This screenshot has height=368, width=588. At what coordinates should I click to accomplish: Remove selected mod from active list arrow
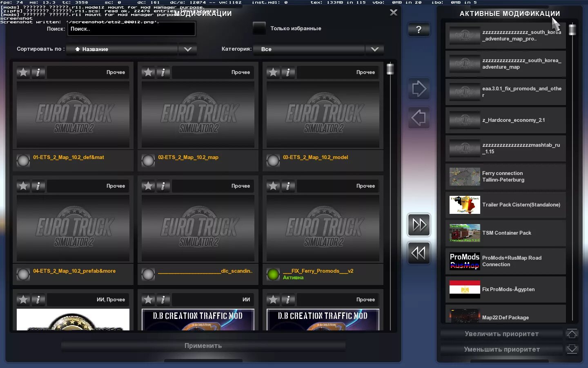419,118
